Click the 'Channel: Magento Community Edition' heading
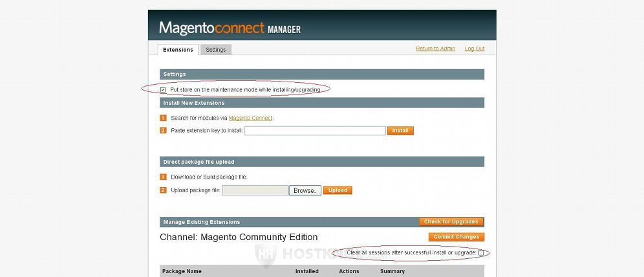 [239, 237]
